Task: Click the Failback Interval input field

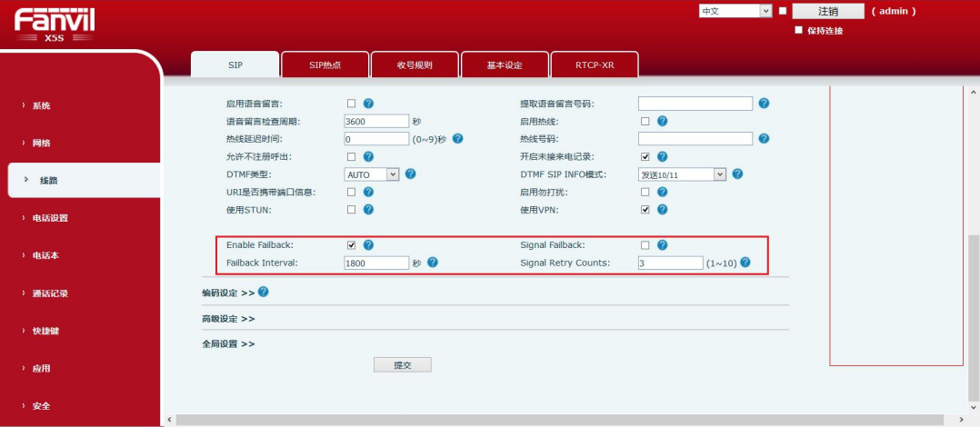Action: [x=376, y=263]
